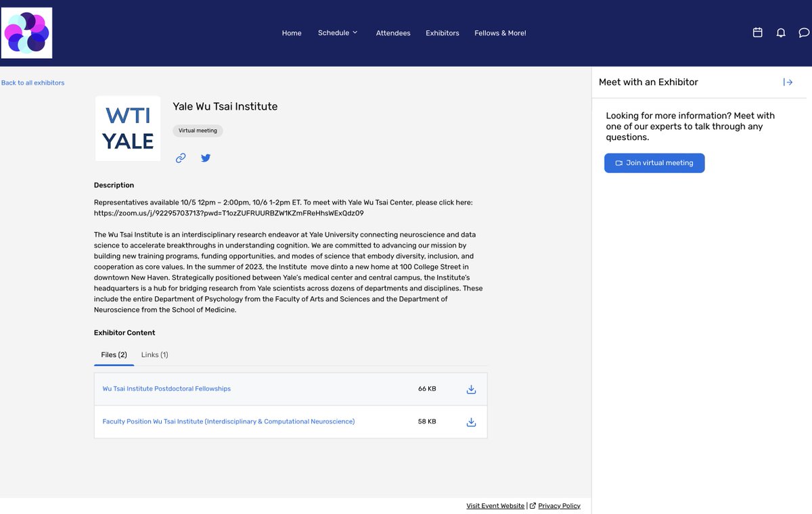Click the Yale Wu Tsai Institute heading
The width and height of the screenshot is (812, 514).
[x=225, y=106]
